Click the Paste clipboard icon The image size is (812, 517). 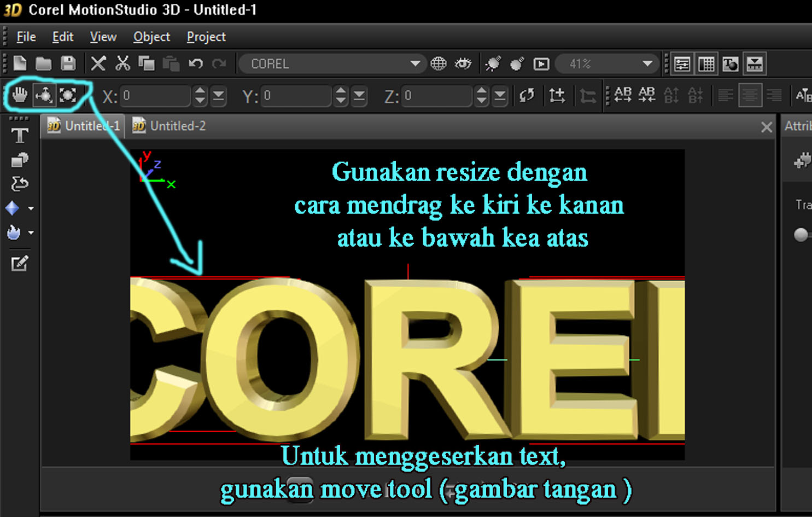[171, 63]
